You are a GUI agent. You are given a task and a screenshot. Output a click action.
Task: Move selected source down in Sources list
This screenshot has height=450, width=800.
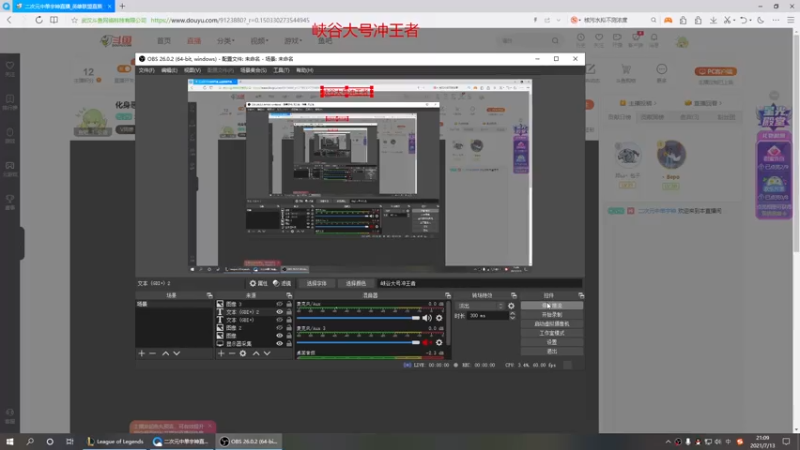click(x=267, y=353)
